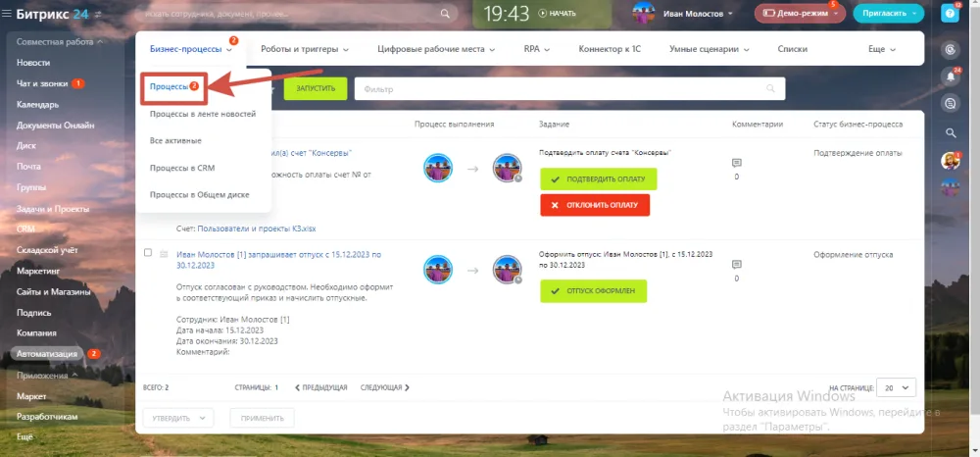Open Календарь in sidebar
Screen dimensions: 980x457
pos(38,104)
